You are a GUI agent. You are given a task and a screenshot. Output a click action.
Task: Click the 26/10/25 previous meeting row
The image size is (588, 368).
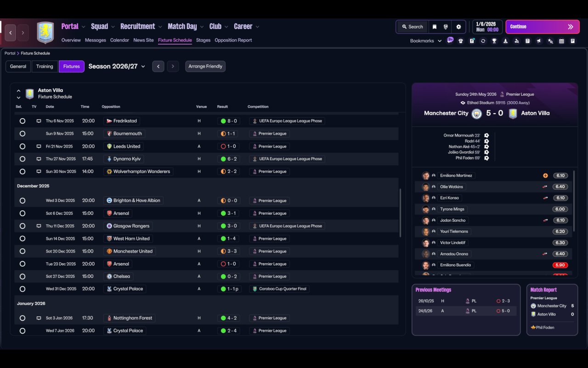(x=466, y=301)
